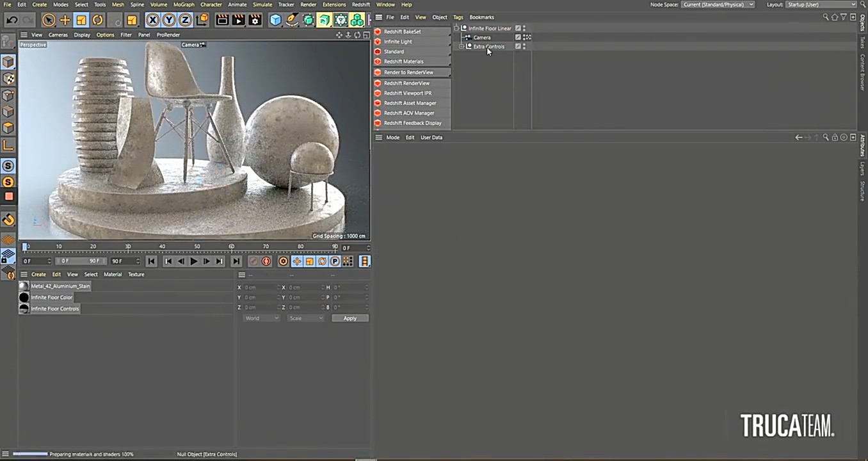
Task: Activate the Rotate tool in top toolbar
Action: tap(97, 20)
